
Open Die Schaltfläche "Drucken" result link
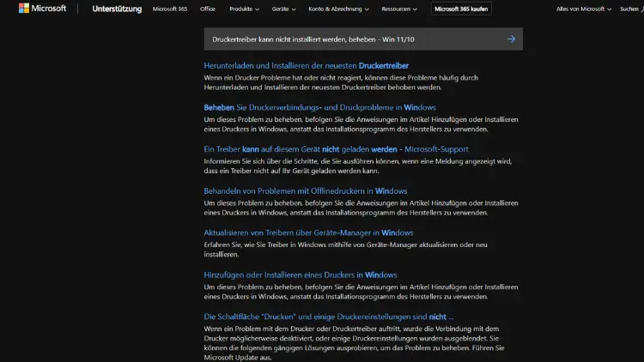329,317
